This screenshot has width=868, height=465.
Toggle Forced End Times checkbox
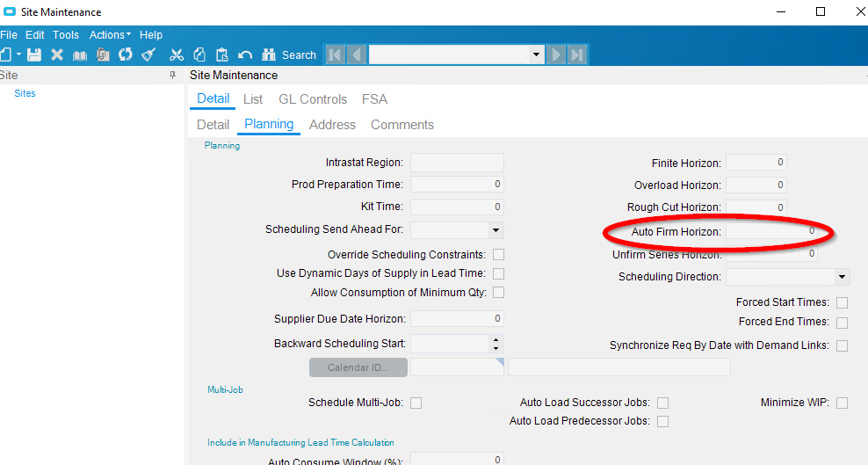[842, 323]
